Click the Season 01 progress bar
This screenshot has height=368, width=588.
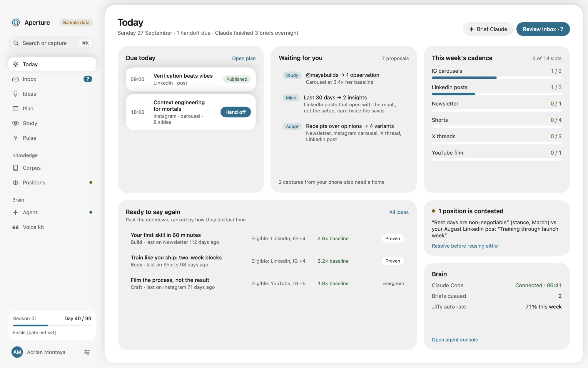pyautogui.click(x=52, y=325)
